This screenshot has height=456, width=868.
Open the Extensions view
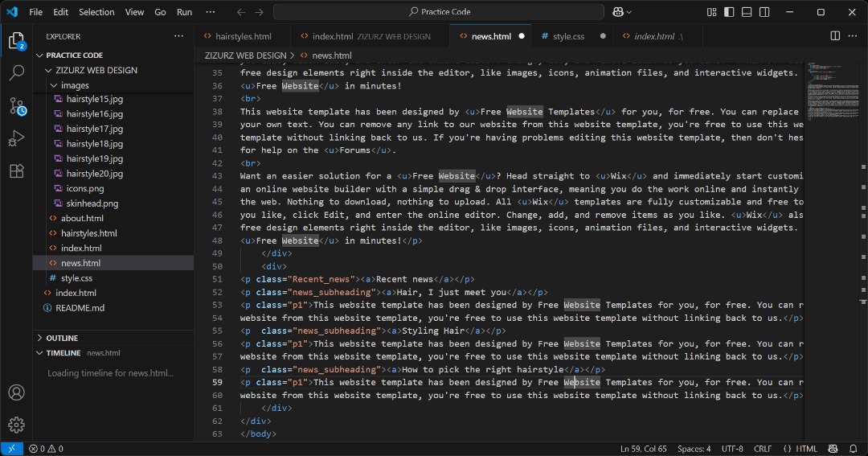click(x=17, y=170)
